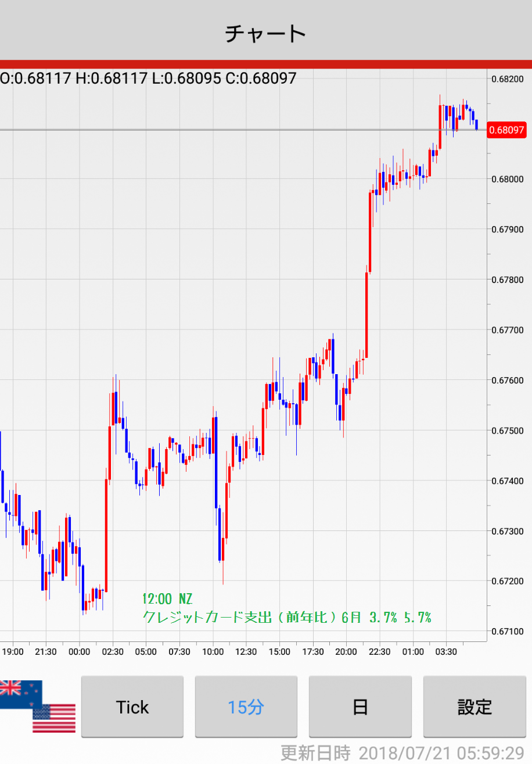Tap the チャート title header

pos(265,34)
